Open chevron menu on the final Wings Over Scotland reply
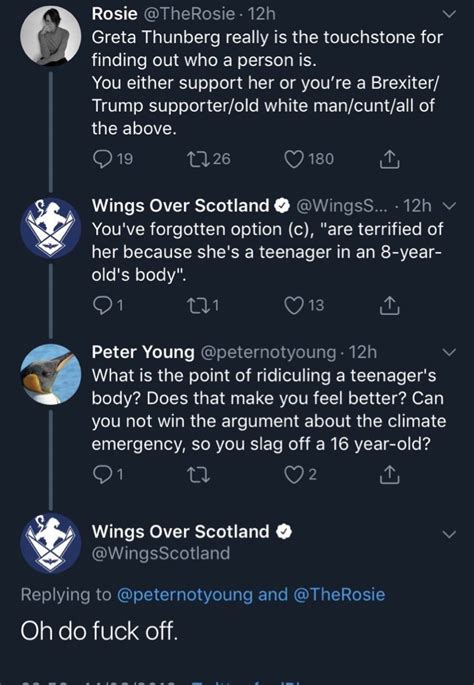The image size is (474, 685). coord(449,534)
